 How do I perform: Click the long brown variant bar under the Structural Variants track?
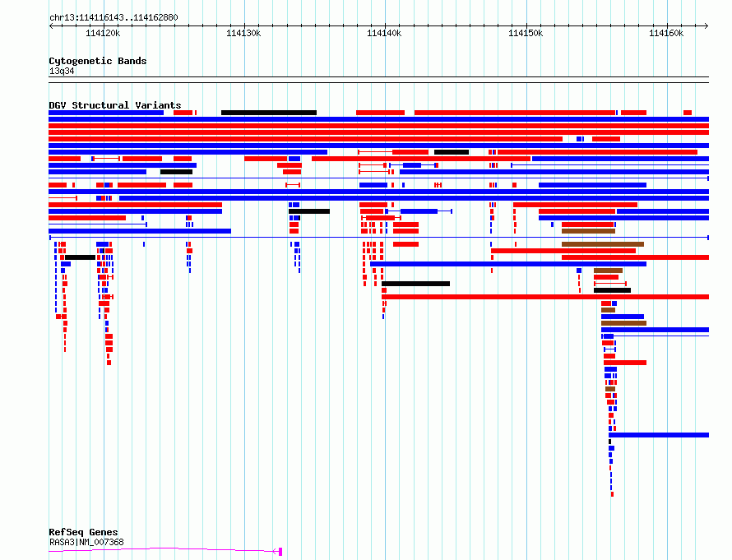603,244
